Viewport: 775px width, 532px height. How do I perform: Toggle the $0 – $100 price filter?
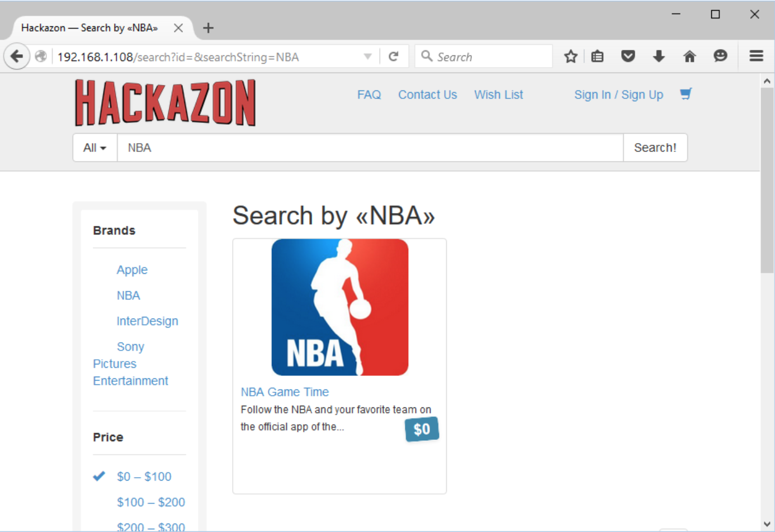click(144, 477)
